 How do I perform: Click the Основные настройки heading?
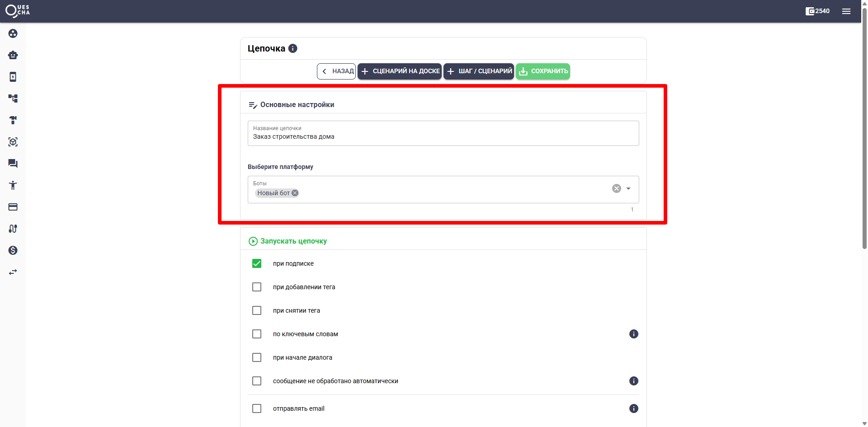point(297,105)
